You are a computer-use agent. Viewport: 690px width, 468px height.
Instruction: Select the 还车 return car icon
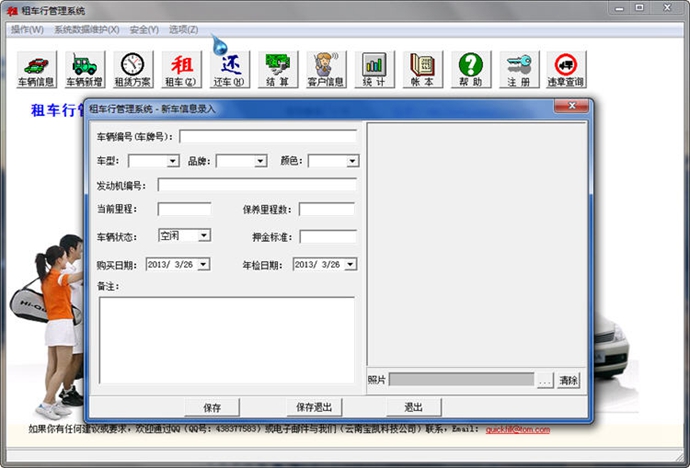[230, 69]
